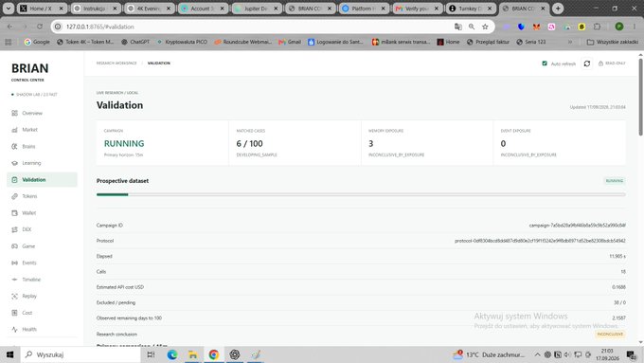Screen dimensions: 644x363
Task: Open File Explorer from the taskbar
Action: (192, 354)
